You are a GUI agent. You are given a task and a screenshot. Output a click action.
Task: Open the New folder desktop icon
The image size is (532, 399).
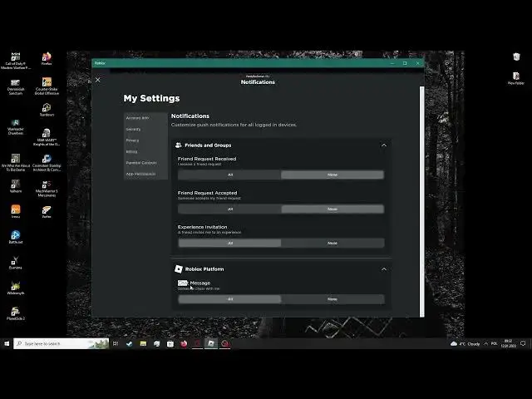click(516, 78)
